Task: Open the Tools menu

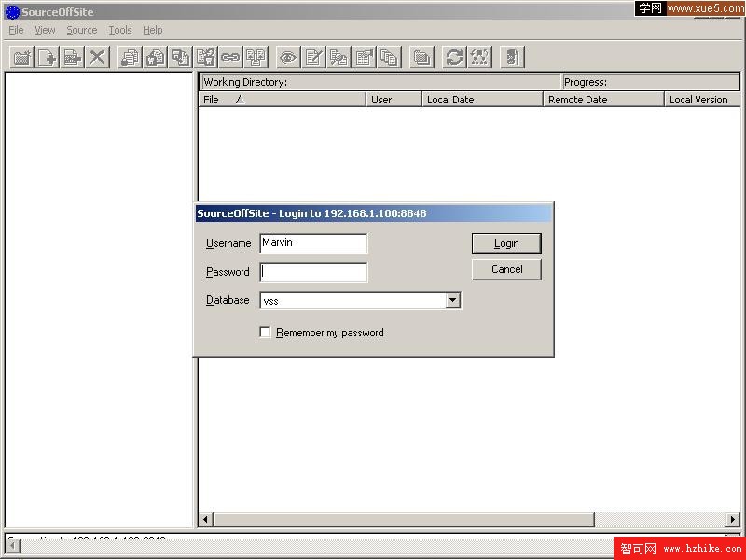Action: (x=120, y=31)
